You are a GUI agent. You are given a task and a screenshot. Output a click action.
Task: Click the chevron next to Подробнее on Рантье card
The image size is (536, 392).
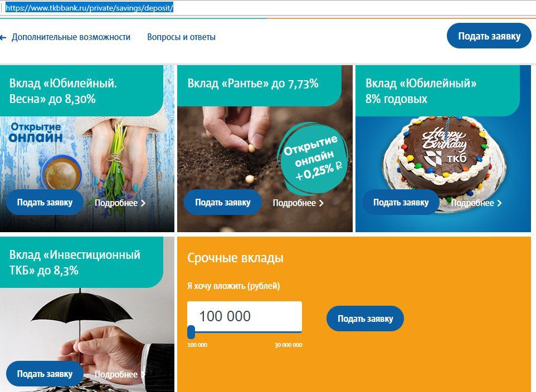point(321,203)
